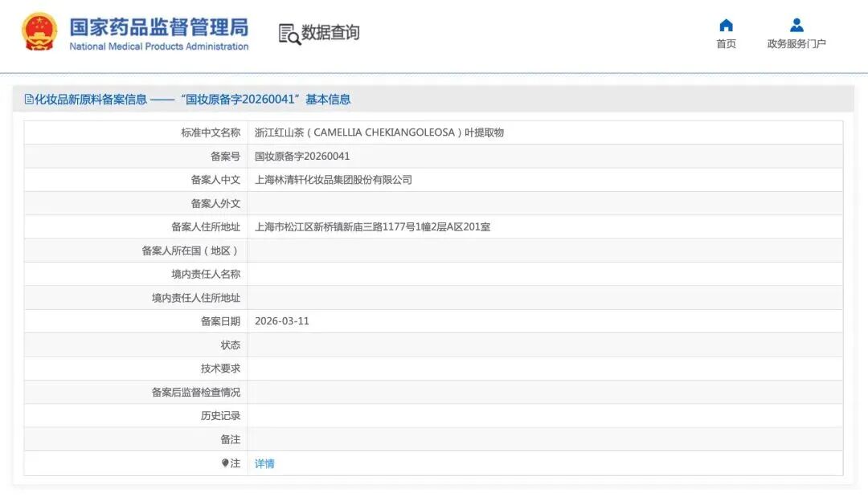Open the 详情 details link
868x497 pixels.
tap(264, 463)
